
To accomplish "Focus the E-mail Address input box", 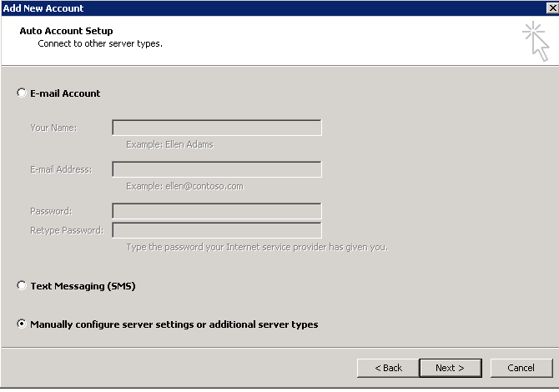I will tap(217, 169).
